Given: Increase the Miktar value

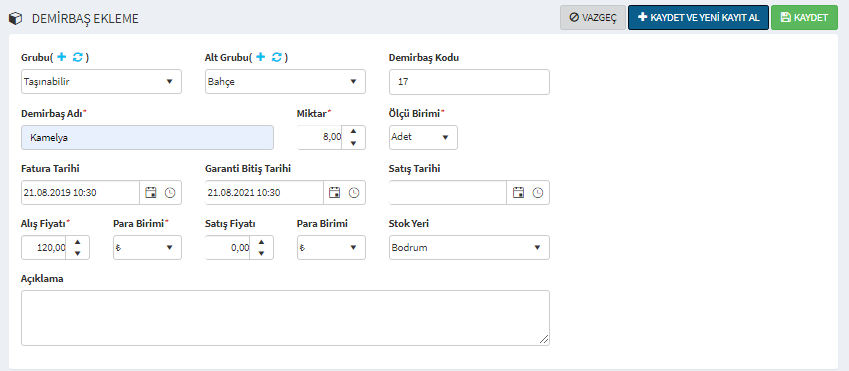Looking at the screenshot, I should click(354, 132).
